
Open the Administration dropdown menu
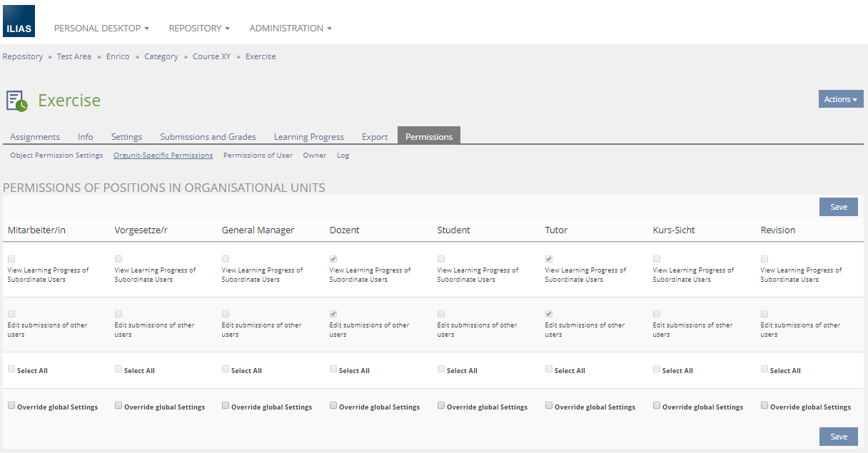(291, 29)
